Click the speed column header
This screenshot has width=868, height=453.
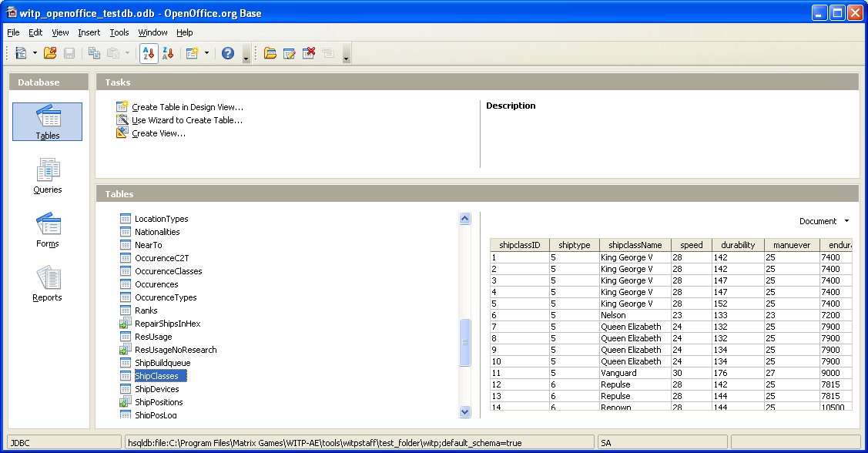click(691, 245)
